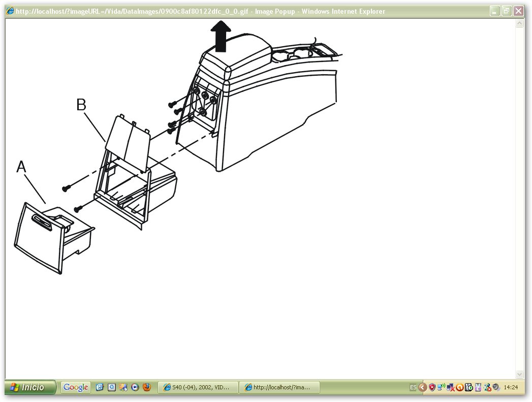
Task: Expand hidden system tray icons arrow
Action: (x=422, y=387)
